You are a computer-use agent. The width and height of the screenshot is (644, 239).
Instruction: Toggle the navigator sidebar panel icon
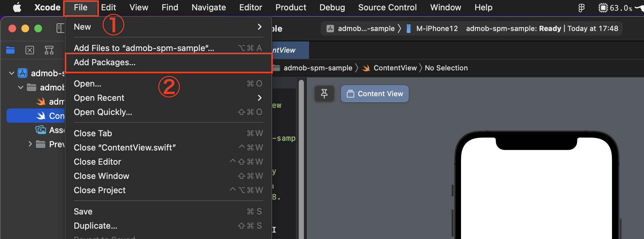coord(60,28)
